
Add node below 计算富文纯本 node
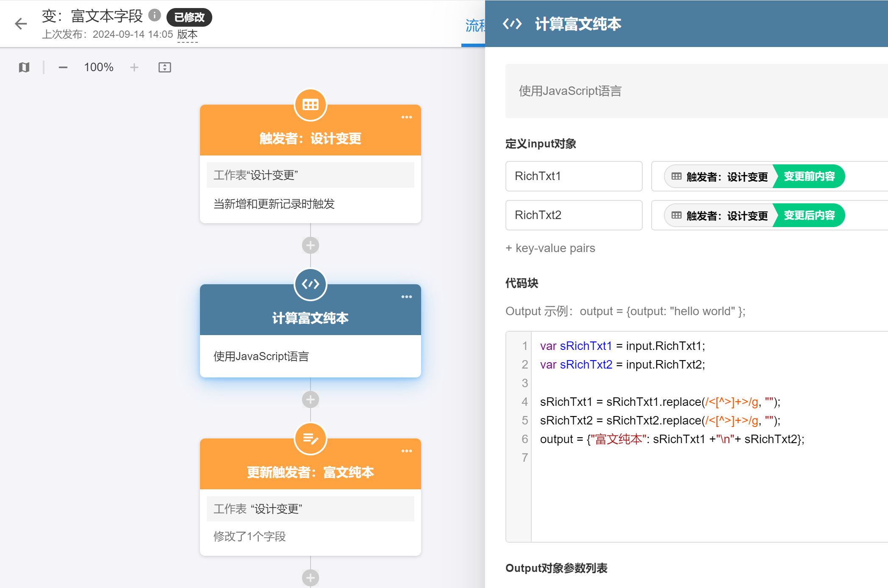click(310, 399)
